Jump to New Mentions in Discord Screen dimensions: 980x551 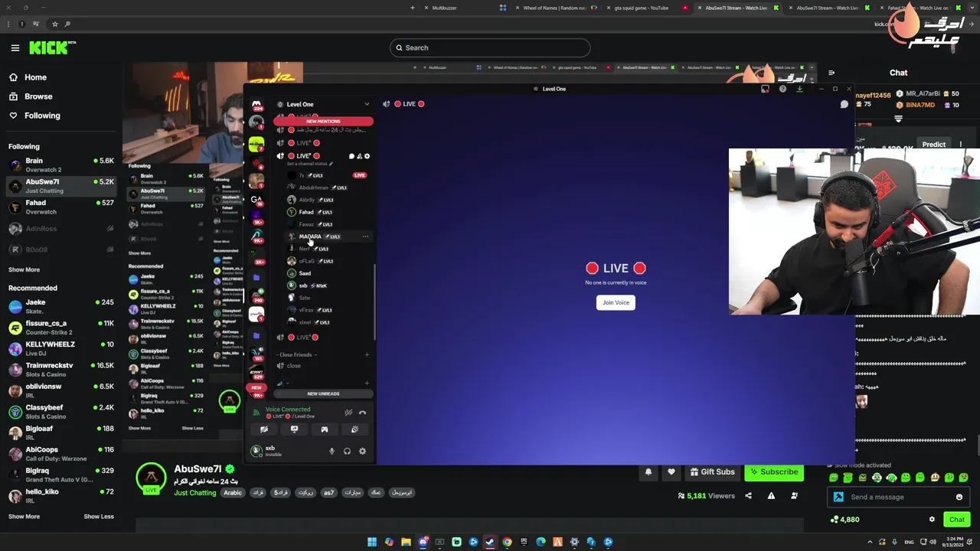[x=323, y=121]
